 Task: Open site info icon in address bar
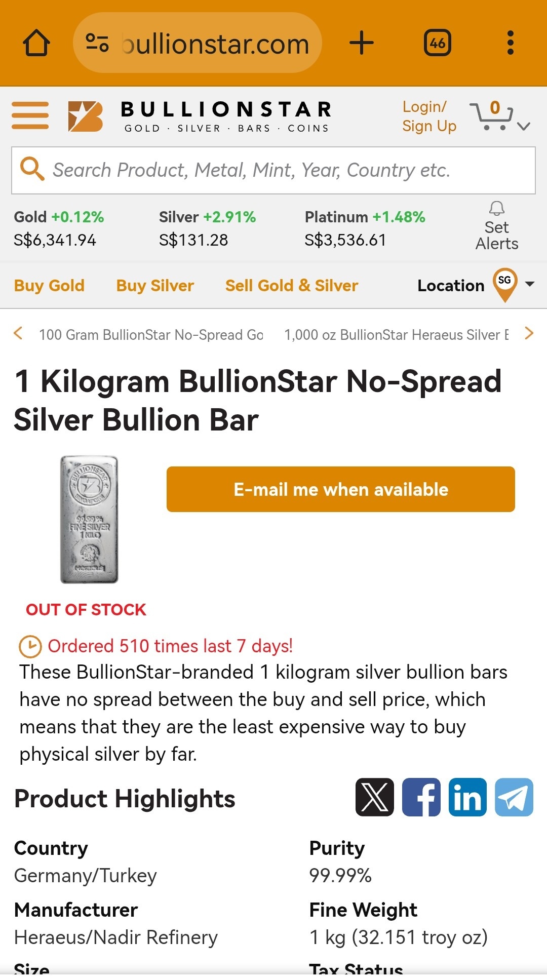(97, 43)
